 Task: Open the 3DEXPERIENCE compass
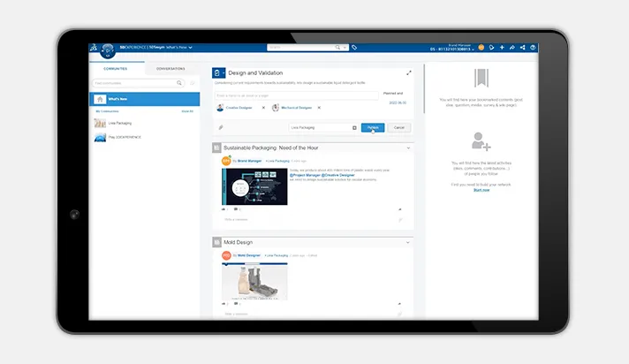(108, 50)
